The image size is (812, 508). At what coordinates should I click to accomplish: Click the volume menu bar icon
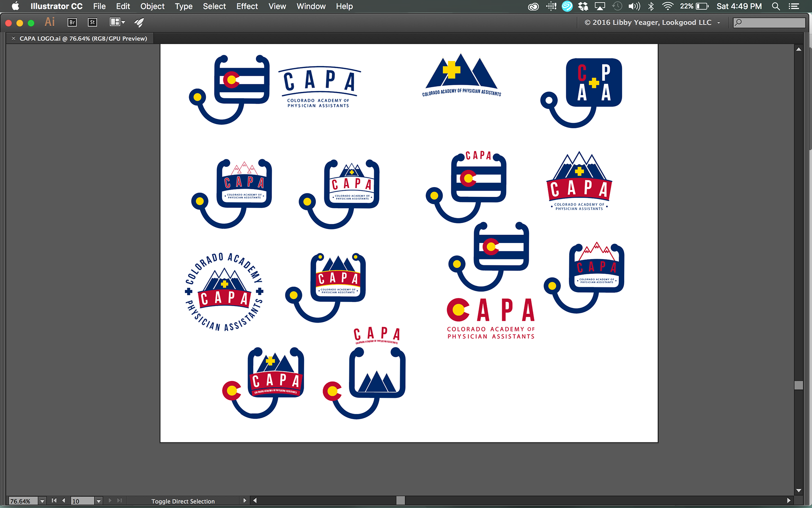[634, 6]
